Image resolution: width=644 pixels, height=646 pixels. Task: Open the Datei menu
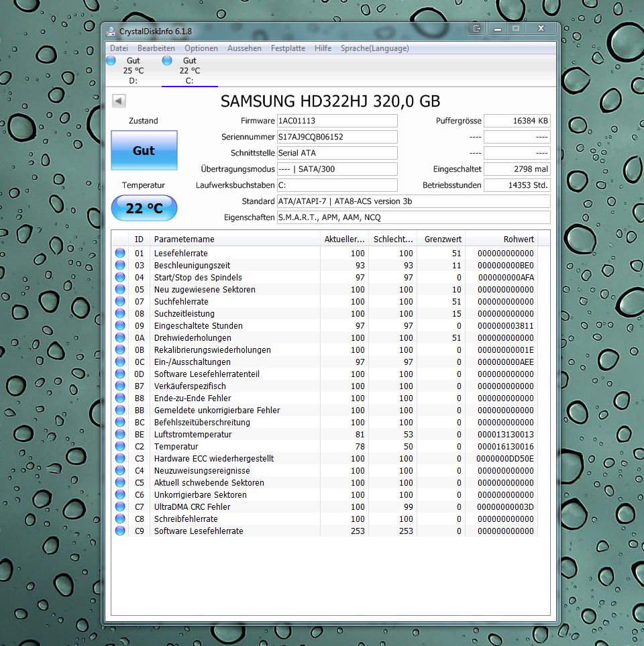click(119, 48)
